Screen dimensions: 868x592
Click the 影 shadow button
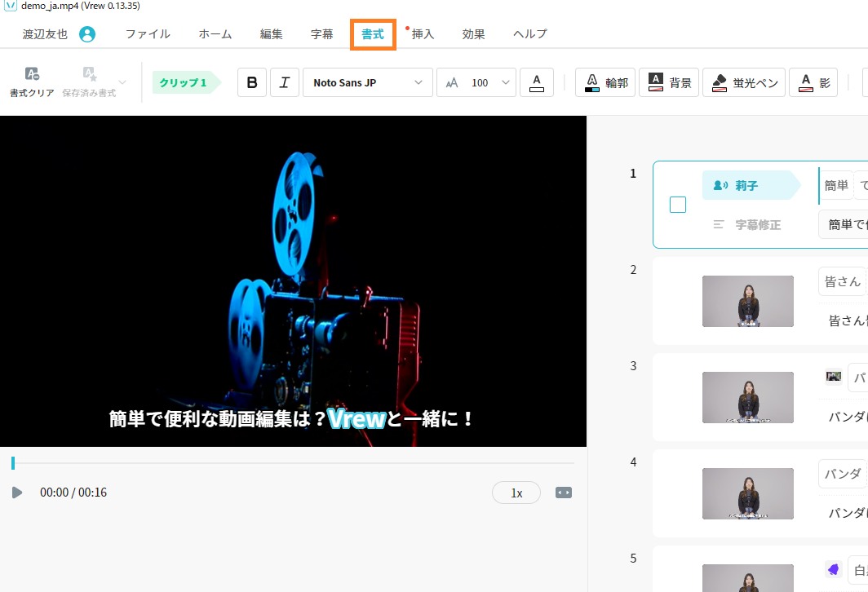(x=813, y=82)
